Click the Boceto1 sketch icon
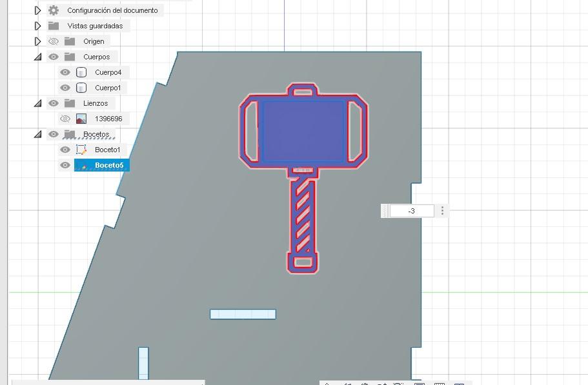Image resolution: width=588 pixels, height=385 pixels. coord(81,150)
